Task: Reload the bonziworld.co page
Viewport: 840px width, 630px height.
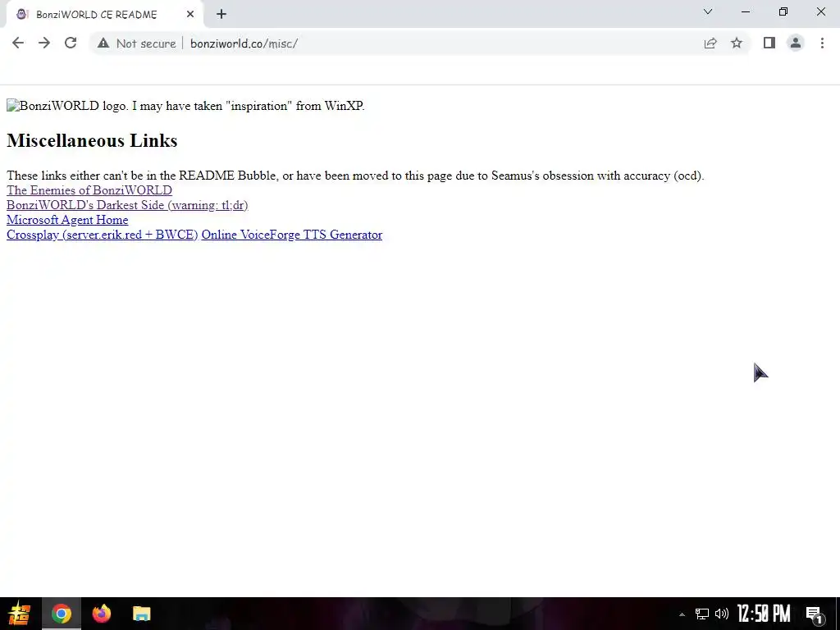Action: pyautogui.click(x=71, y=43)
